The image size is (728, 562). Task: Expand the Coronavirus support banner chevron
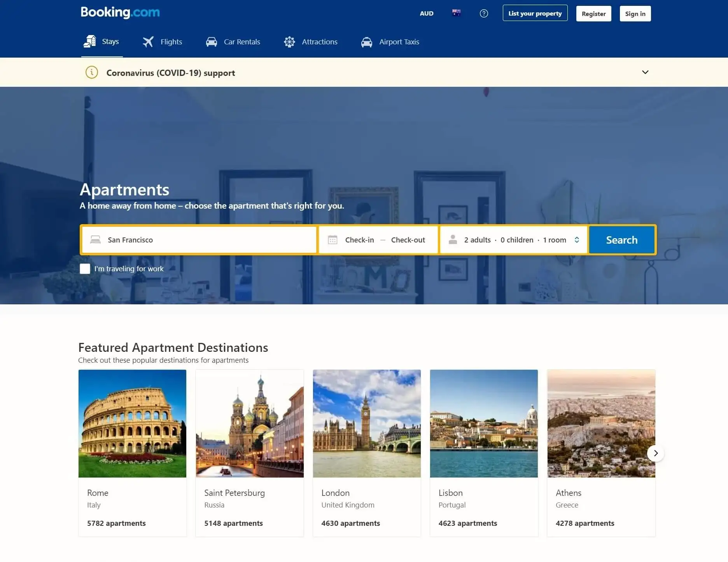click(645, 72)
